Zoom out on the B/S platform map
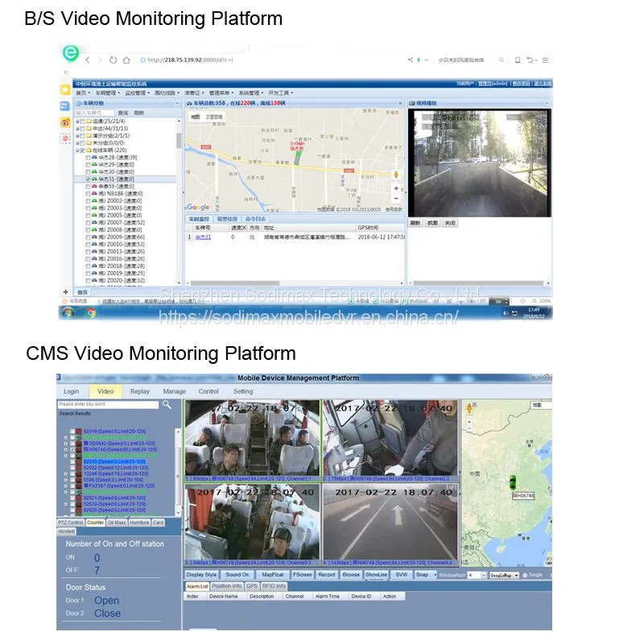644x644 pixels. point(396,198)
